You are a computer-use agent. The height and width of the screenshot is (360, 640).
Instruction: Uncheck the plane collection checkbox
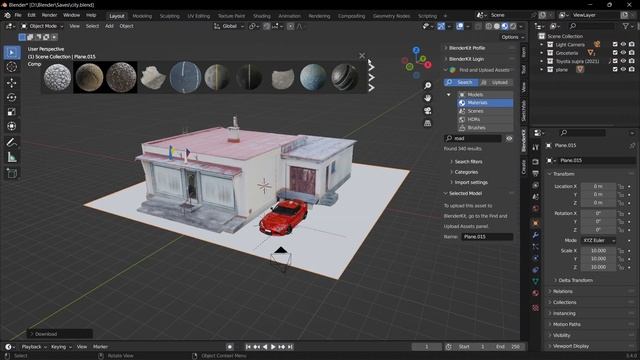(615, 69)
